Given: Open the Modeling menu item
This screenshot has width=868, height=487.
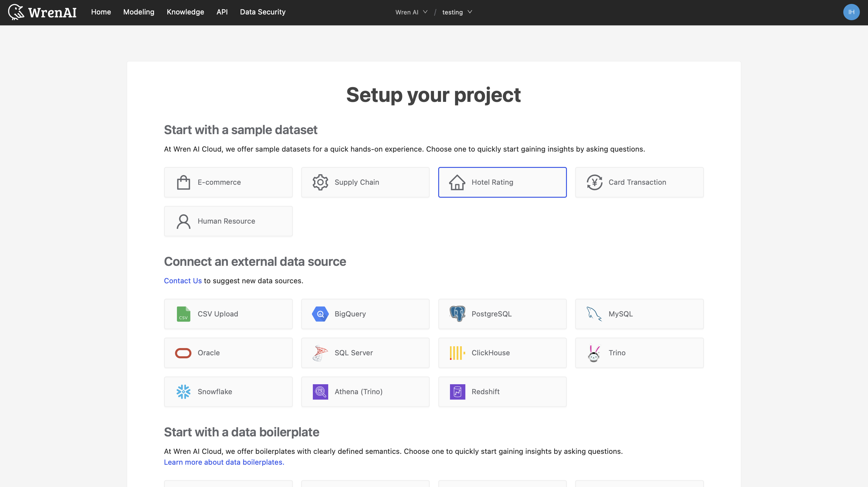Looking at the screenshot, I should pos(139,12).
